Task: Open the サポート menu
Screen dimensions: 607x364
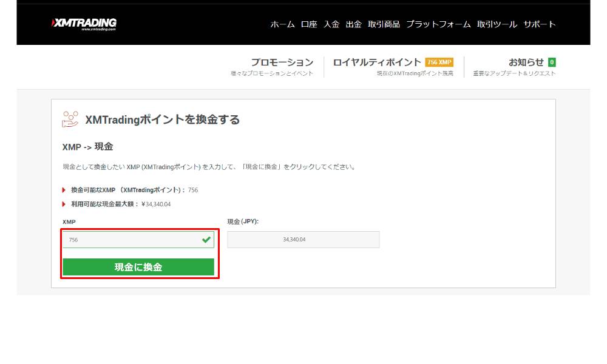Action: click(x=539, y=25)
